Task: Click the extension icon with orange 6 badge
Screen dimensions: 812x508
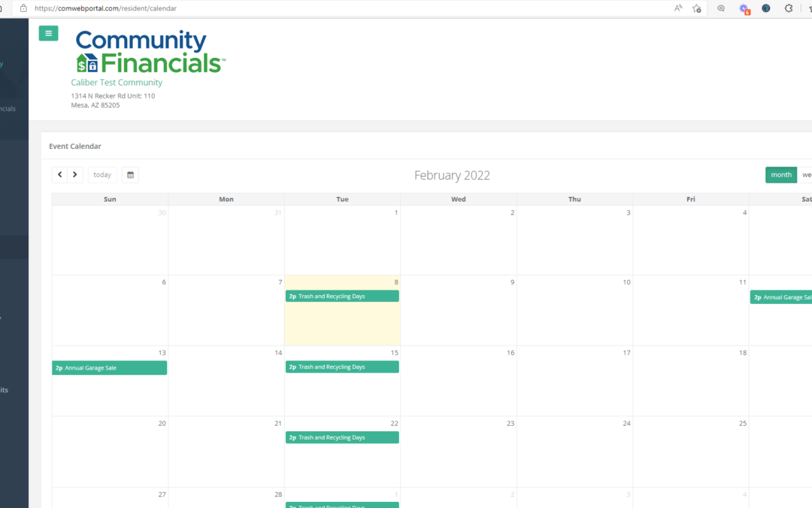Action: tap(744, 8)
